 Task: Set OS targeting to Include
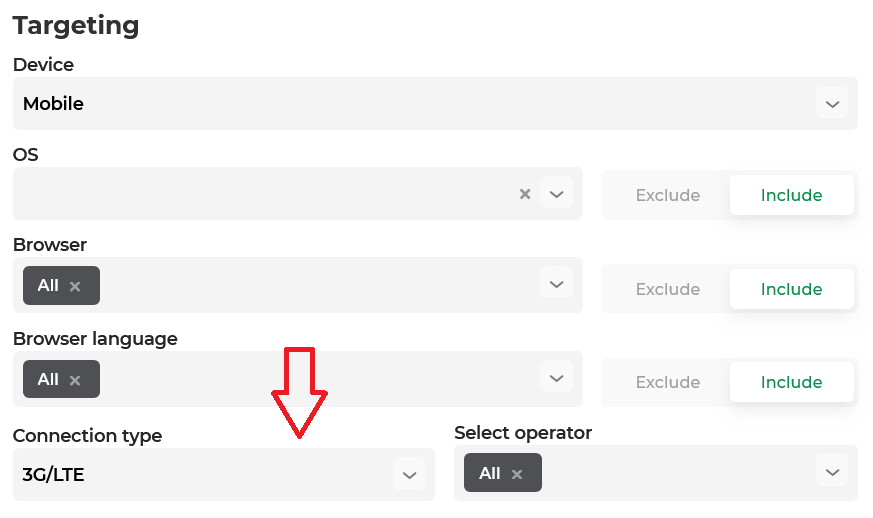coord(791,195)
